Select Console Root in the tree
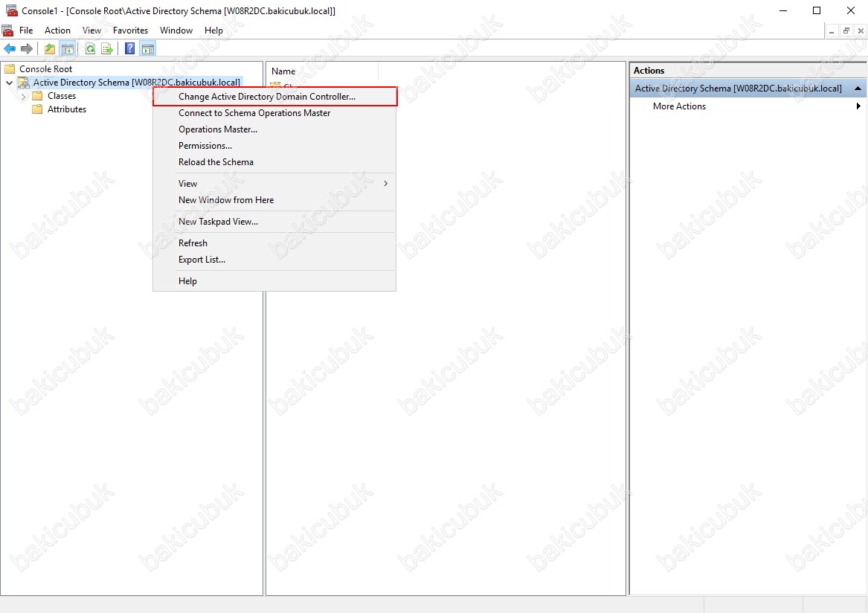 [x=46, y=68]
